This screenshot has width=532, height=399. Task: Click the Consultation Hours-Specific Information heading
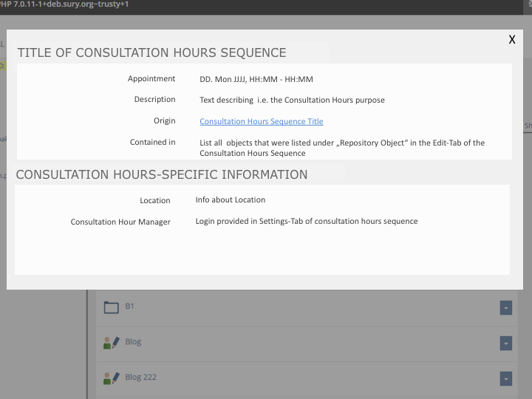[162, 175]
